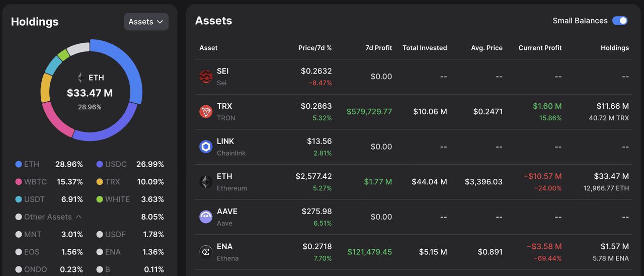This screenshot has width=644, height=276.
Task: Click the yellow TRX legend dot
Action: [100, 182]
